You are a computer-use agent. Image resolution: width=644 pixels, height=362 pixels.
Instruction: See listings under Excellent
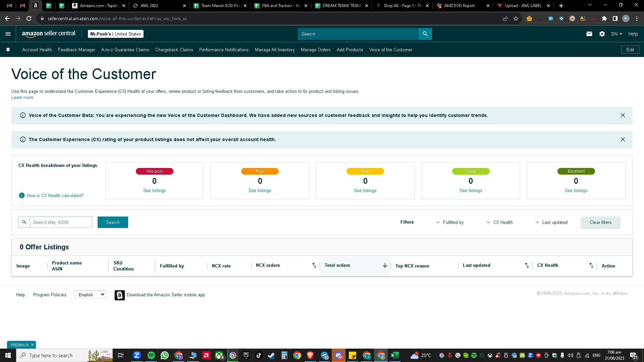coord(576,190)
